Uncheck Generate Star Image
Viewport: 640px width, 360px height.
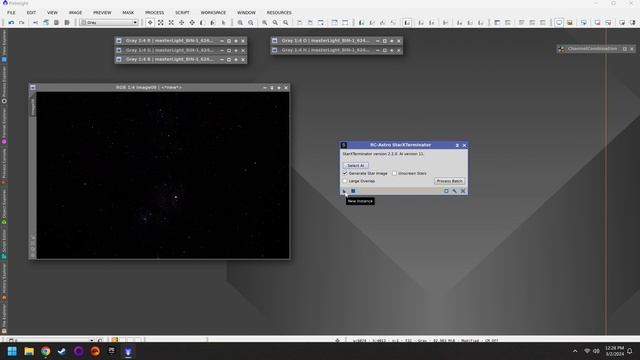coord(345,173)
